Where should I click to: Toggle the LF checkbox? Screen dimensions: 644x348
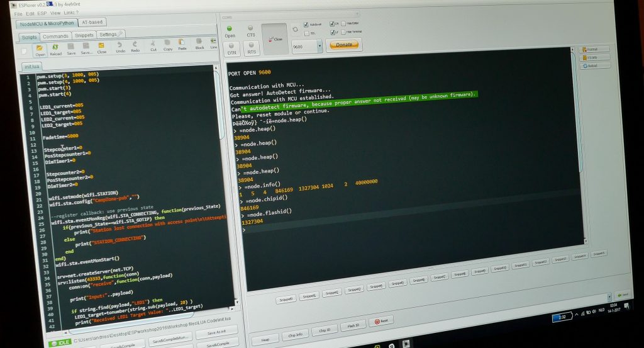[x=332, y=32]
